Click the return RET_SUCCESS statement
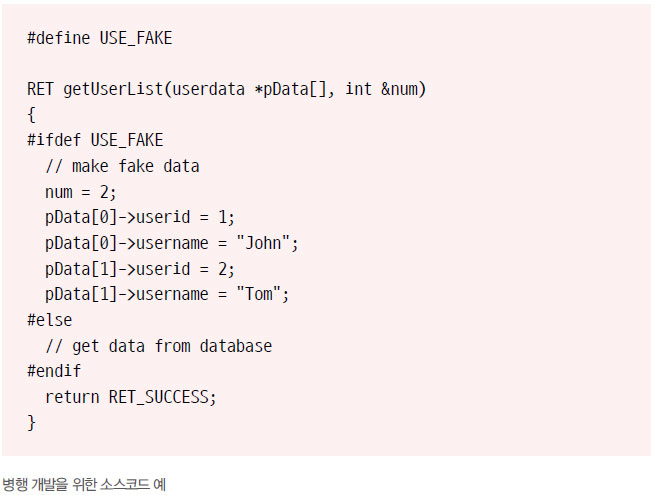The width and height of the screenshot is (654, 495). (131, 397)
